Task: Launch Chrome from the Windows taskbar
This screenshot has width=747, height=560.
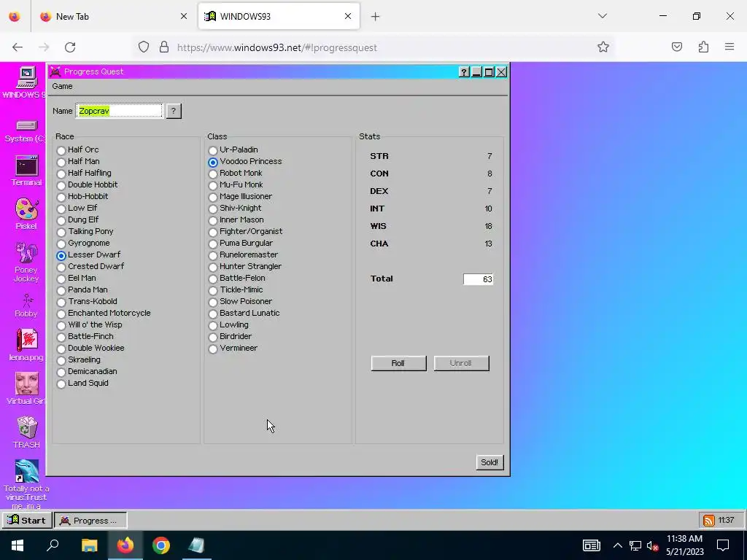Action: pos(161,545)
